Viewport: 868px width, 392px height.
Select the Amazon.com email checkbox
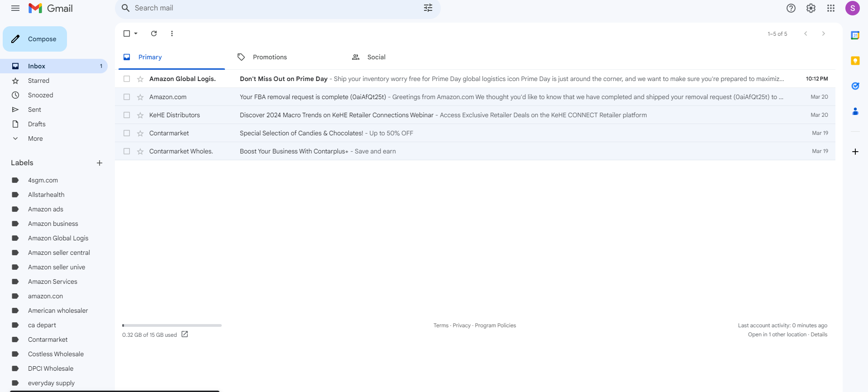pyautogui.click(x=127, y=97)
